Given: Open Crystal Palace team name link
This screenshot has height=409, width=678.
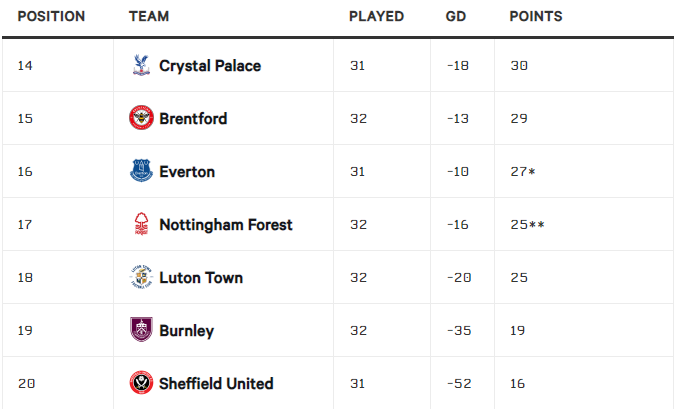Looking at the screenshot, I should (210, 66).
